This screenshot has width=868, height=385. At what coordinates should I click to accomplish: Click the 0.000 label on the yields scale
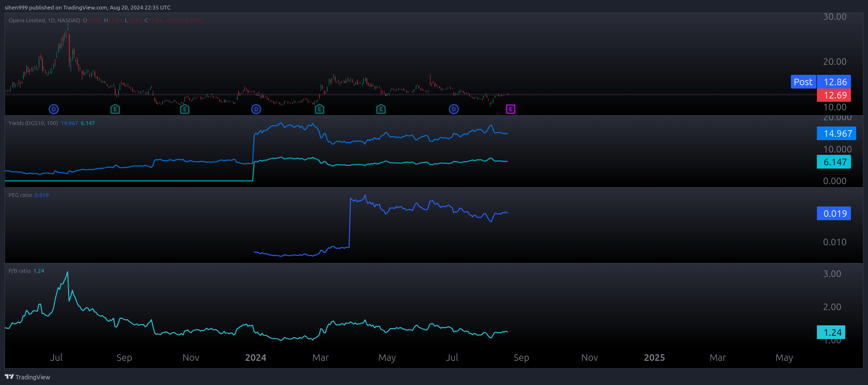(835, 181)
